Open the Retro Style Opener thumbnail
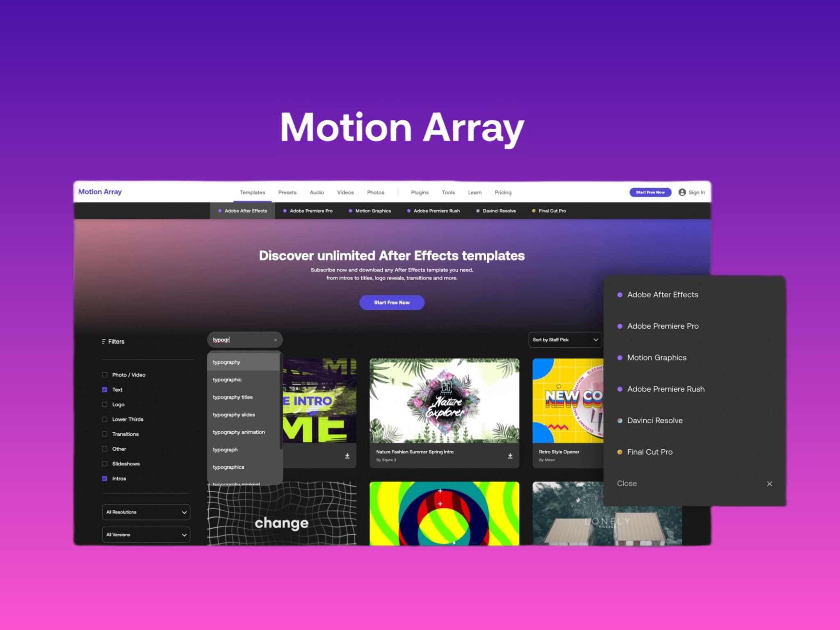Viewport: 840px width, 630px height. click(x=568, y=401)
